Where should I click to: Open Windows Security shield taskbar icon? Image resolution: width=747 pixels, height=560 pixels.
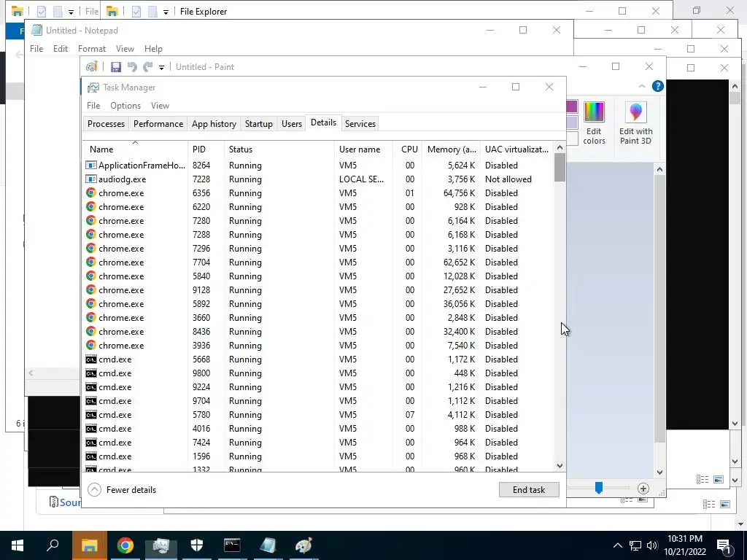click(x=196, y=545)
